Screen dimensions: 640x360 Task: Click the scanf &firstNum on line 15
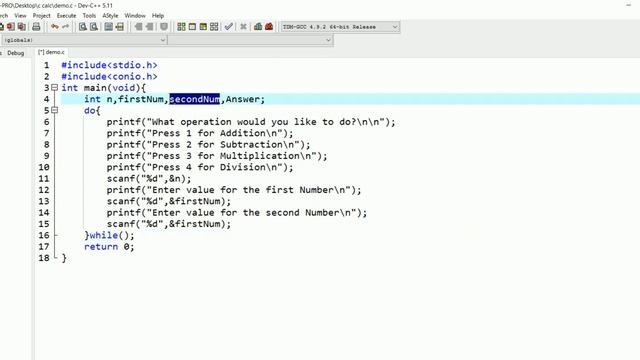point(169,224)
